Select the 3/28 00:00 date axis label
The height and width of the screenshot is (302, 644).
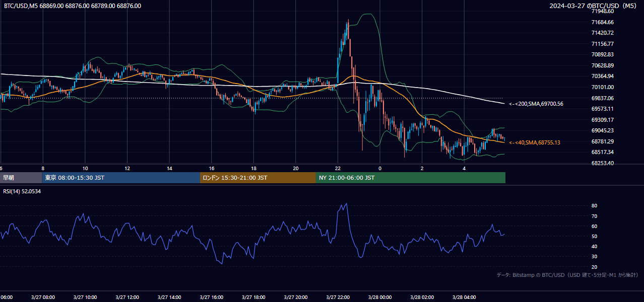[x=380, y=297]
